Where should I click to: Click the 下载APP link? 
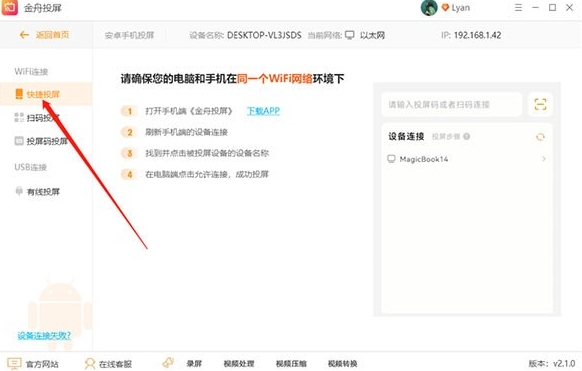pos(263,111)
